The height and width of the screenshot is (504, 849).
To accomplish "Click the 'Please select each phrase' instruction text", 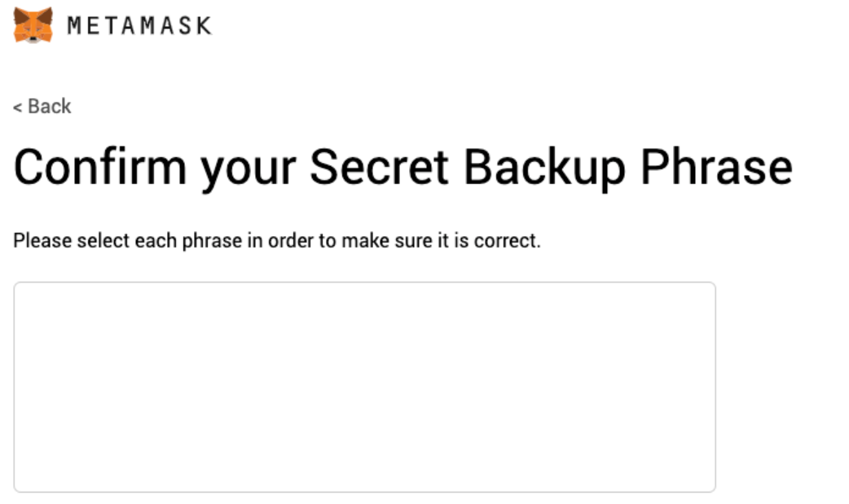I will click(x=277, y=240).
